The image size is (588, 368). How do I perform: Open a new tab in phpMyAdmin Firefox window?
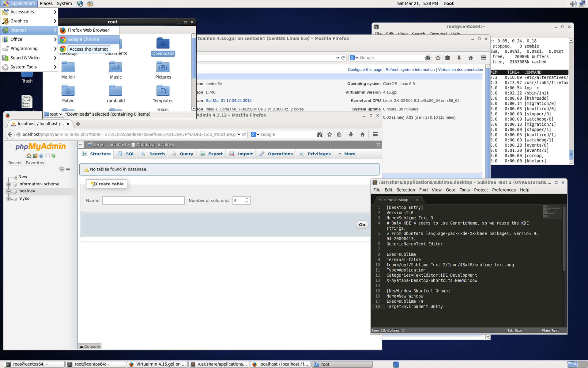pos(78,124)
